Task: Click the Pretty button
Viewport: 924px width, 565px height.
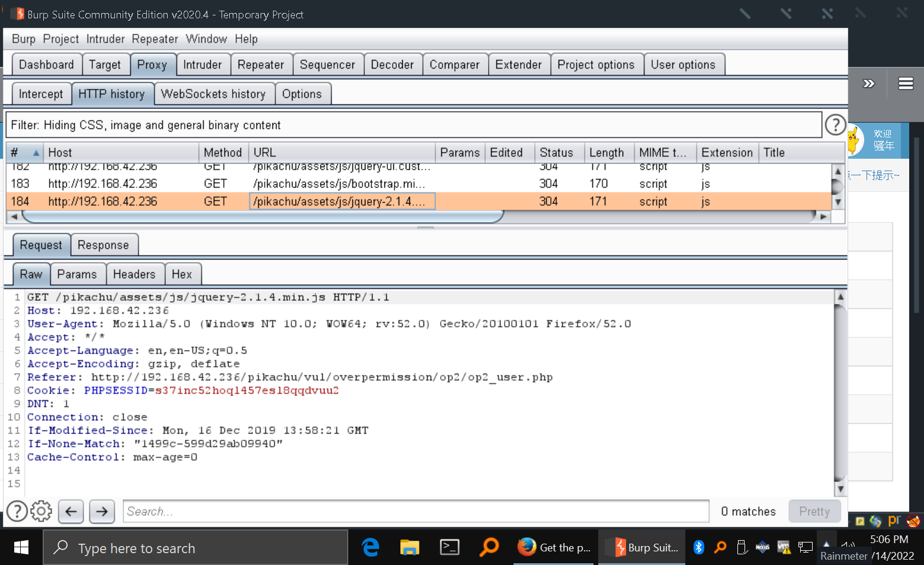Action: tap(814, 511)
